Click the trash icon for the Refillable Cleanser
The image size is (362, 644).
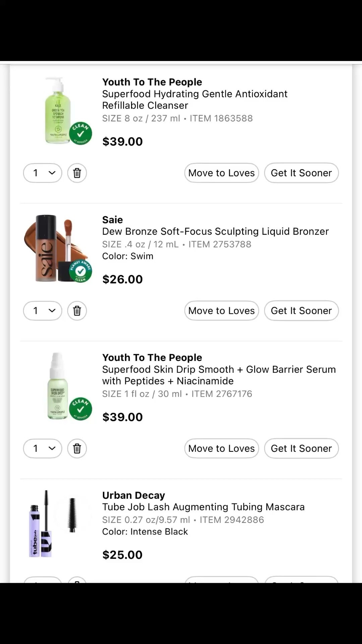click(x=77, y=173)
